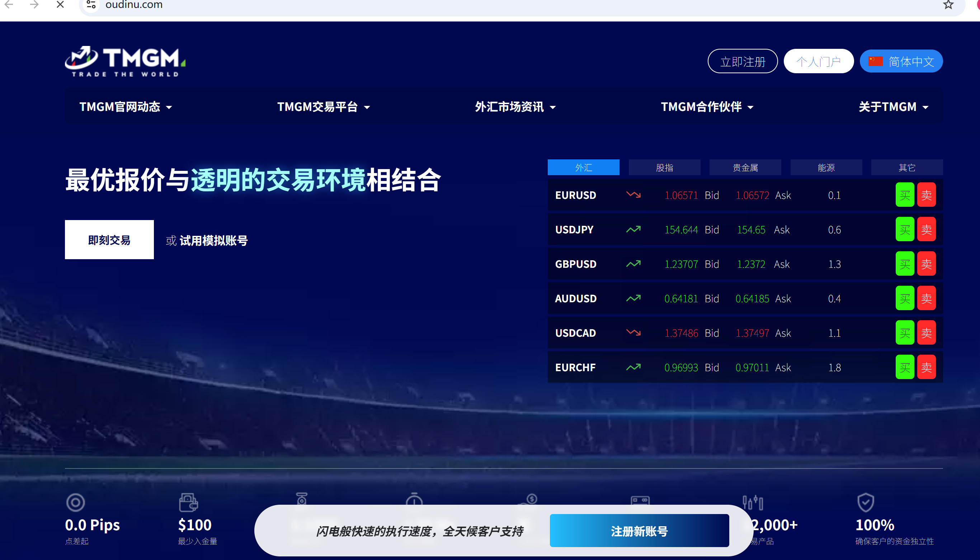
Task: Open the 简体中文 language selector
Action: (x=901, y=61)
